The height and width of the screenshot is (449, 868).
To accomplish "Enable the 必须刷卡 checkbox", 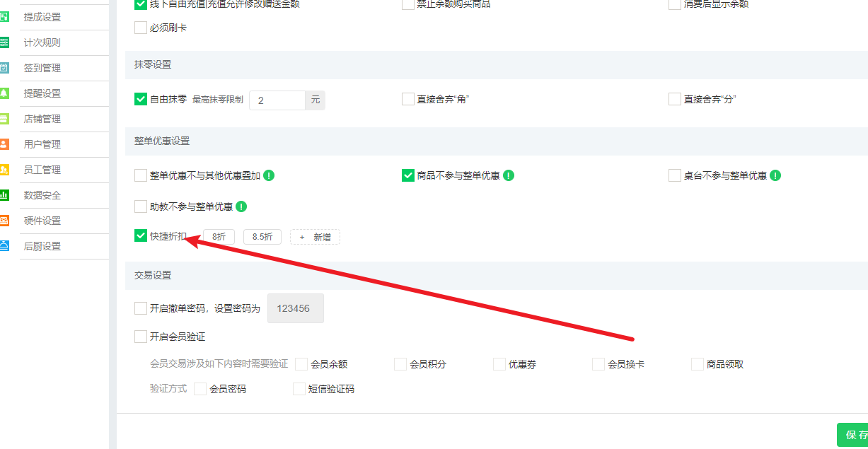I will point(140,28).
